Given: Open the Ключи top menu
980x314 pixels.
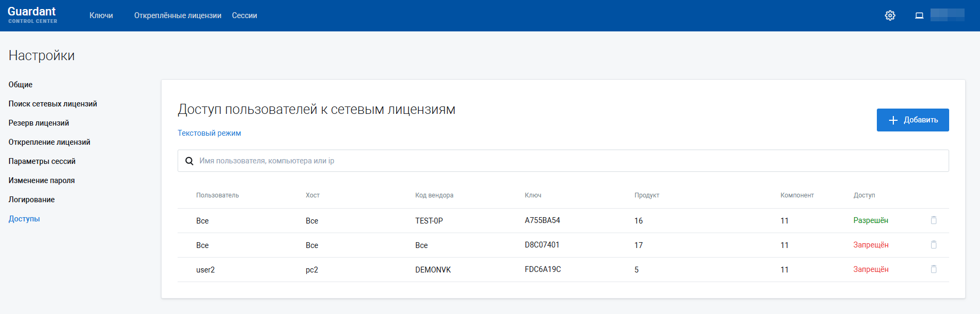Looking at the screenshot, I should click(x=101, y=15).
